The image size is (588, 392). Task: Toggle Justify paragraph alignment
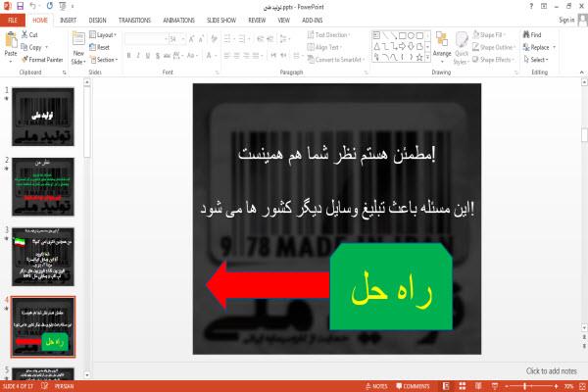[256, 56]
